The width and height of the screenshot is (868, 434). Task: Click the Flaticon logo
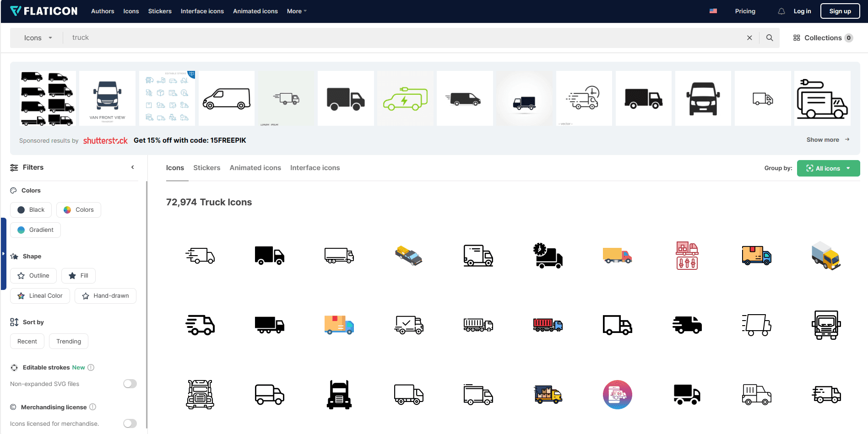tap(43, 11)
